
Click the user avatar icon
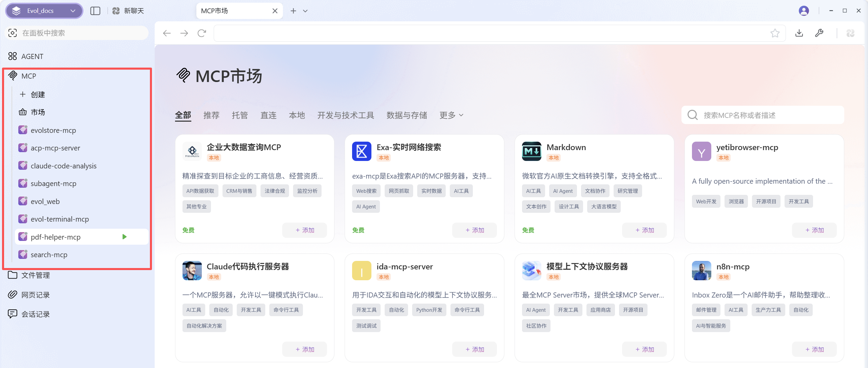[x=804, y=11]
